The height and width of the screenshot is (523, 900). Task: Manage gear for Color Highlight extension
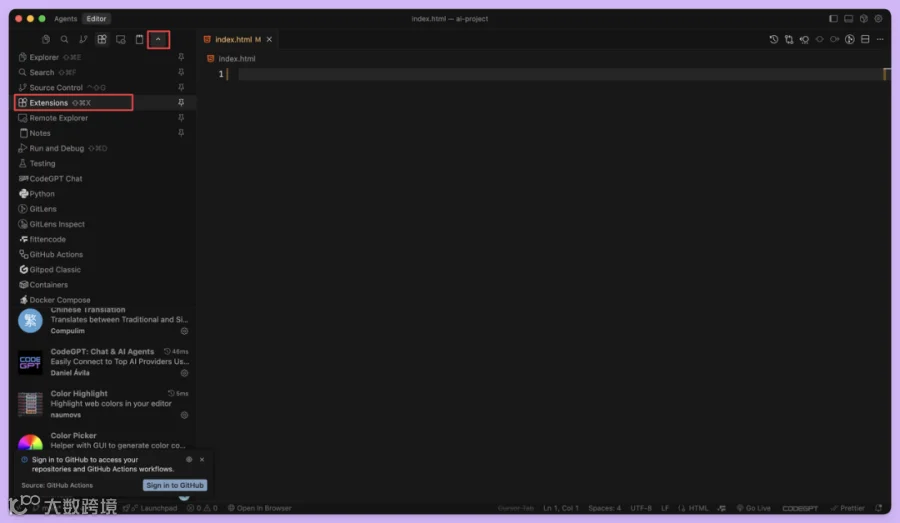[x=184, y=415]
